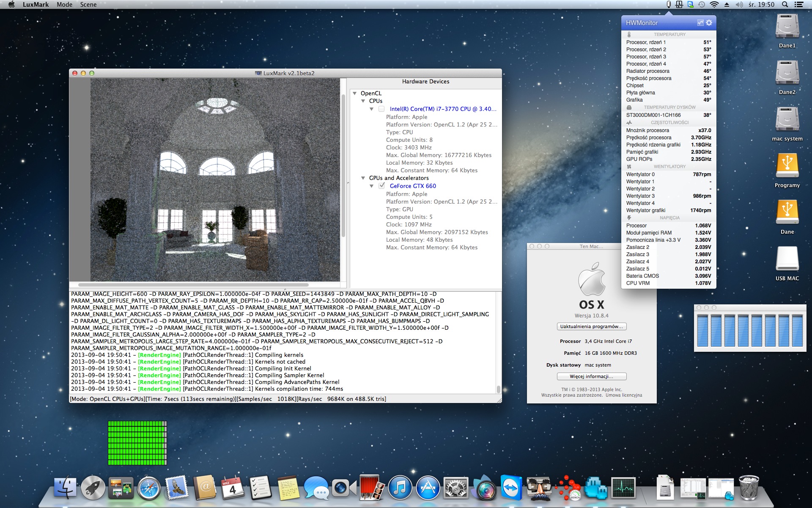
Task: Open FaceTime in the Dock
Action: (344, 488)
